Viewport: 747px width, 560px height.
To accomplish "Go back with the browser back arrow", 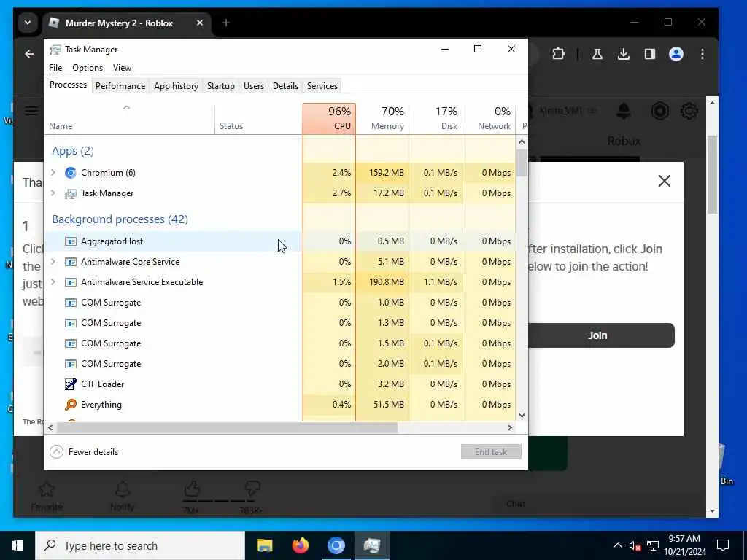I will tap(29, 54).
